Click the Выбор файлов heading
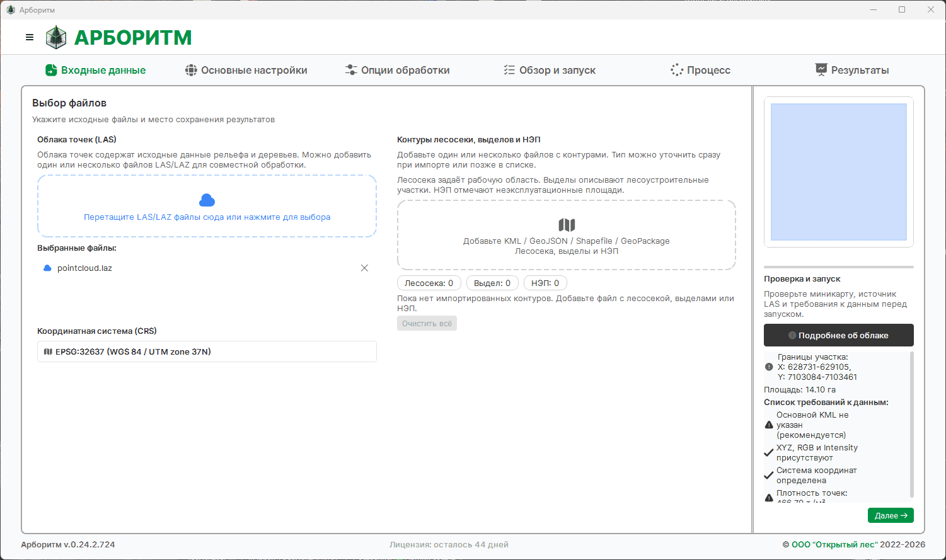Image resolution: width=946 pixels, height=560 pixels. click(69, 103)
